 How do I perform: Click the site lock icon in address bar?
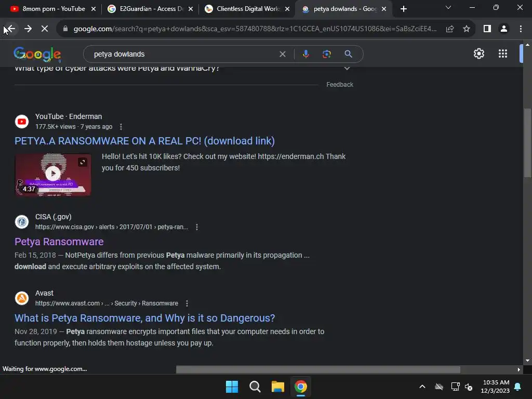click(x=65, y=29)
